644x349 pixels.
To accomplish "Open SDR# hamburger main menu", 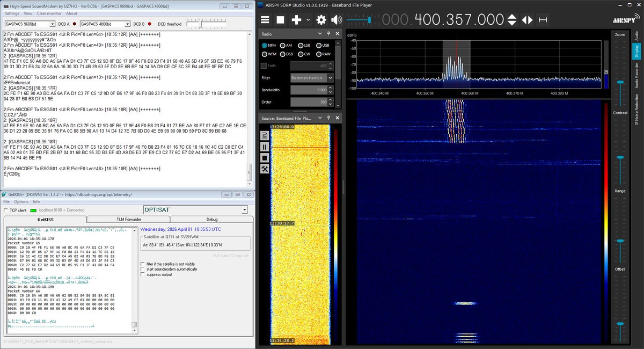I will pyautogui.click(x=265, y=20).
